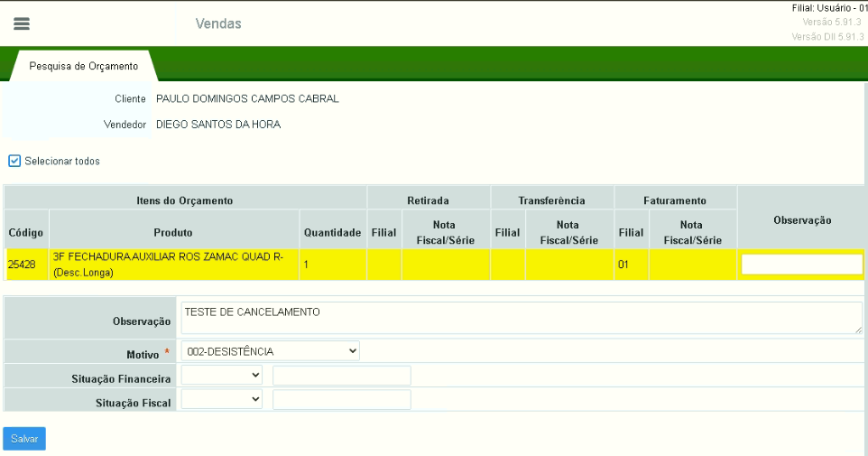The height and width of the screenshot is (456, 868).
Task: Click the Quantidade column header
Action: coord(332,233)
